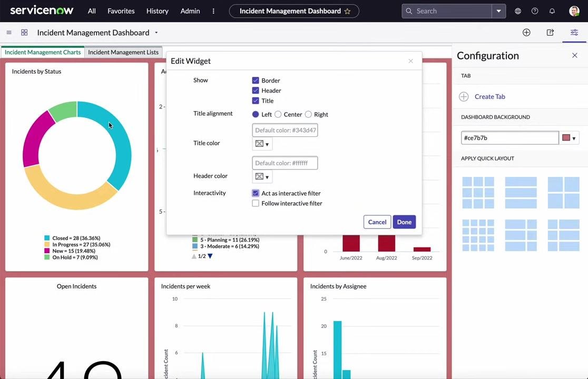
Task: Toggle the configuration sliders icon
Action: point(574,33)
